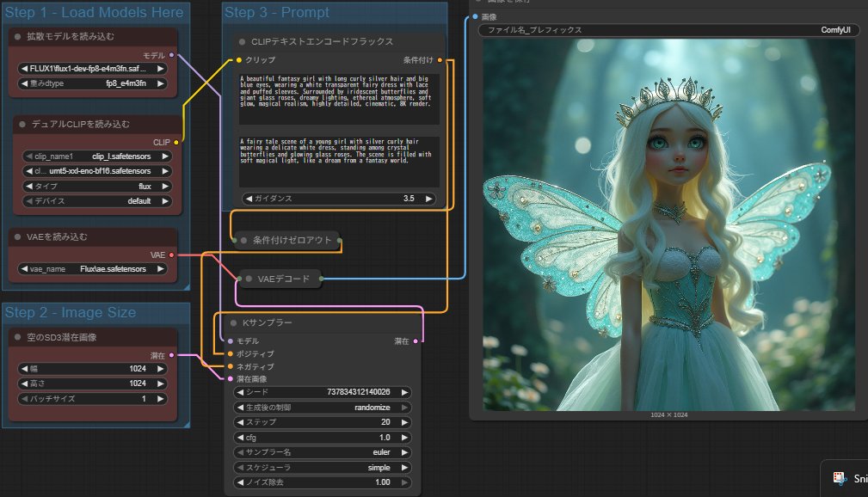Image resolution: width=868 pixels, height=497 pixels.
Task: Open the タイプ flux dropdown
Action: [x=97, y=187]
